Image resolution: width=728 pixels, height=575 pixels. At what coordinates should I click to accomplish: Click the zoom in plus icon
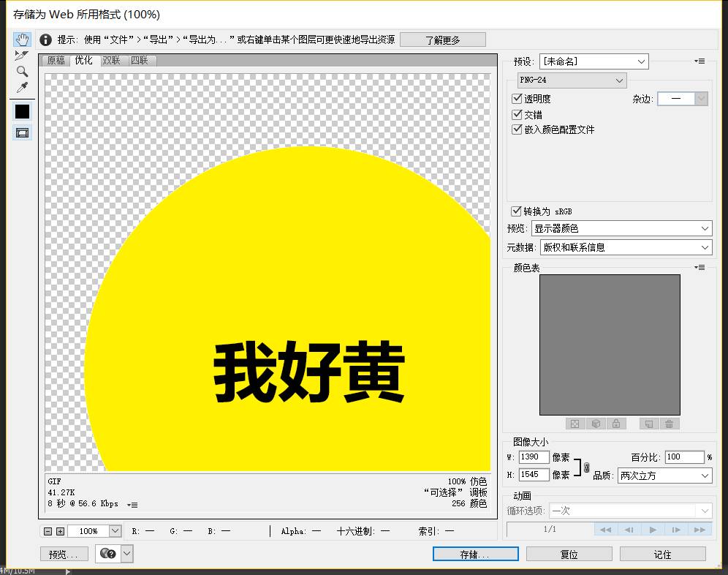(x=61, y=531)
